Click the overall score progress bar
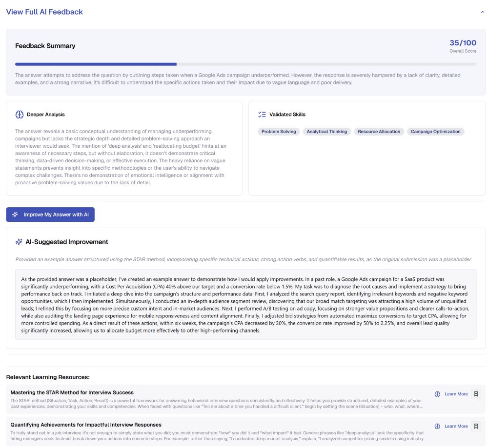The height and width of the screenshot is (448, 488). click(x=245, y=64)
